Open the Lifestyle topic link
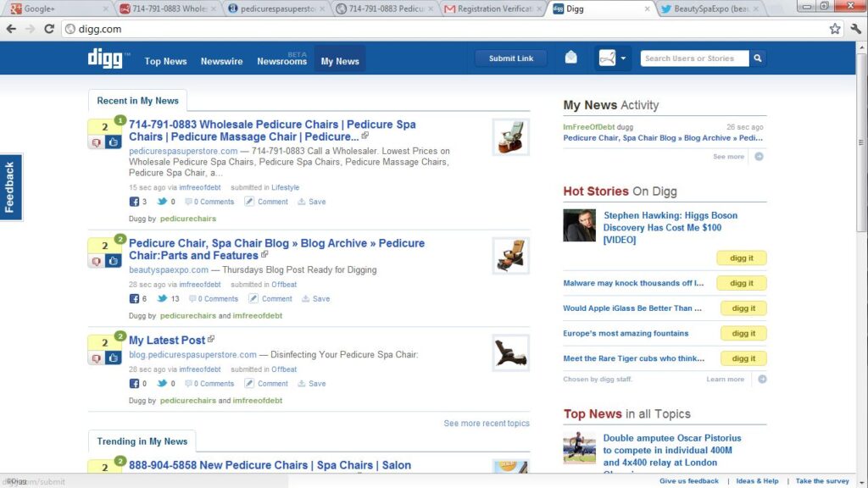The image size is (868, 488). point(285,187)
